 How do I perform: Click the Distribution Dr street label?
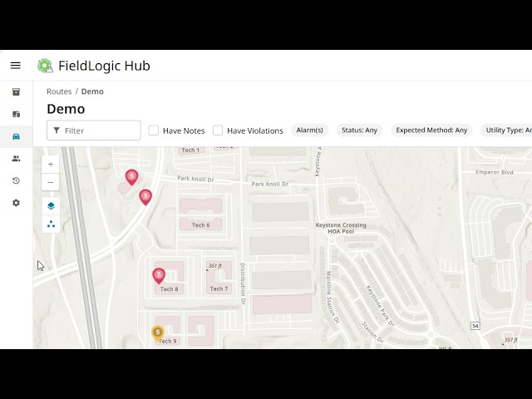tap(243, 283)
